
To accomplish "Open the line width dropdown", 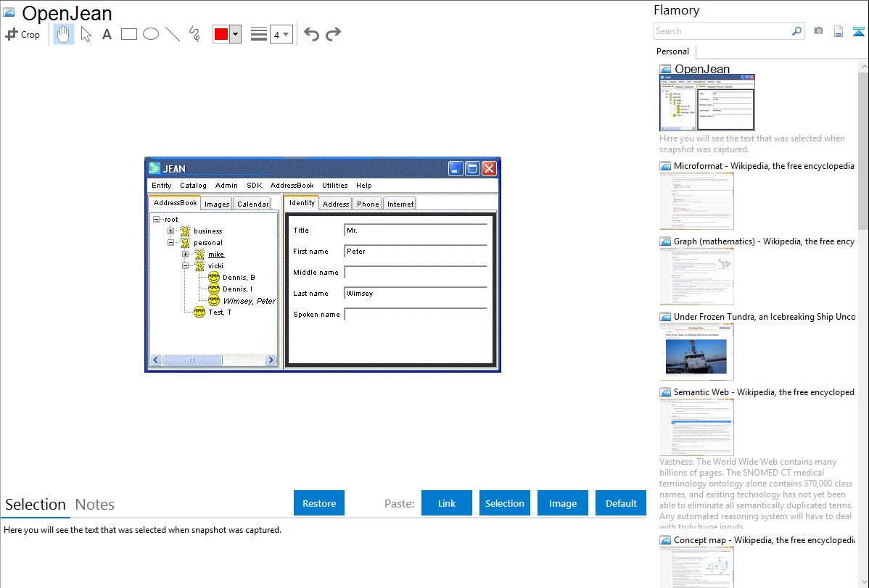I will coord(281,34).
